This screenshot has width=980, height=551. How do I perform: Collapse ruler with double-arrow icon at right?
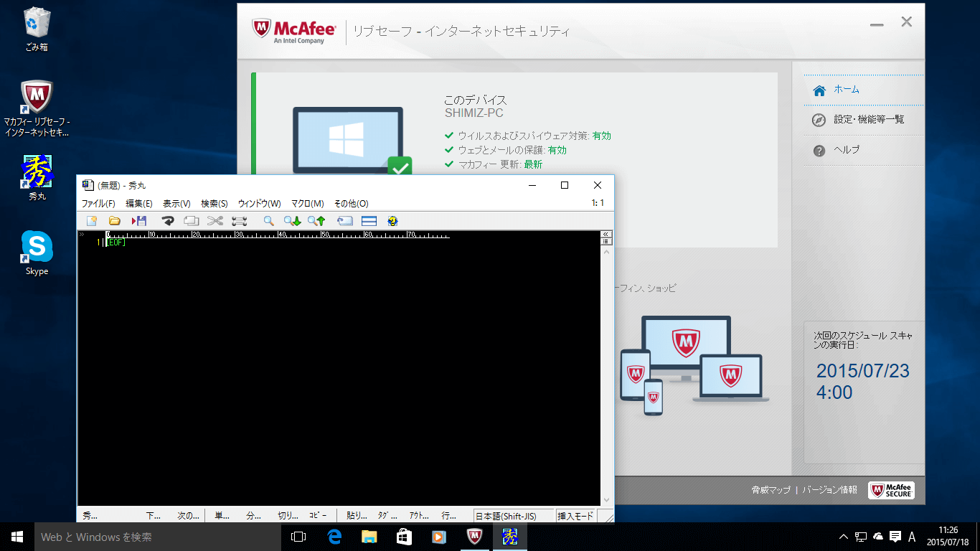[607, 234]
